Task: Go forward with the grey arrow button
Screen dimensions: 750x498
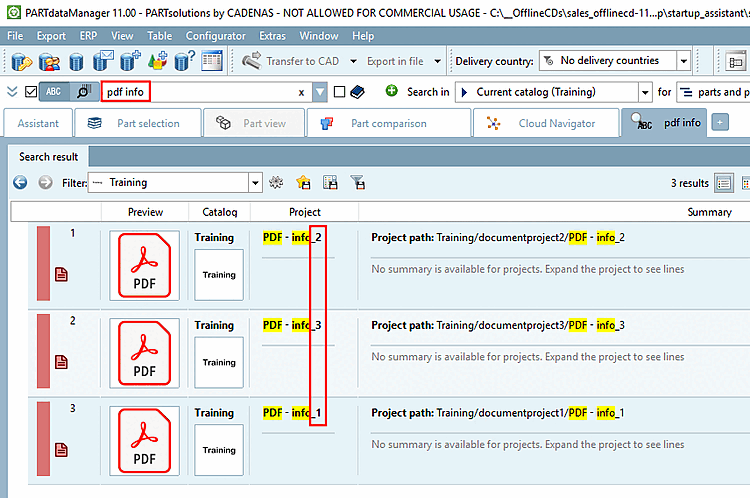Action: (45, 182)
